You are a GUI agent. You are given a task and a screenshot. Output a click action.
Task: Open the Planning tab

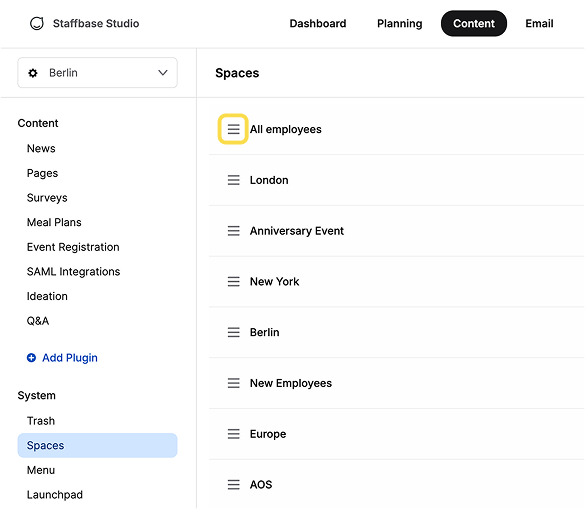click(x=400, y=24)
